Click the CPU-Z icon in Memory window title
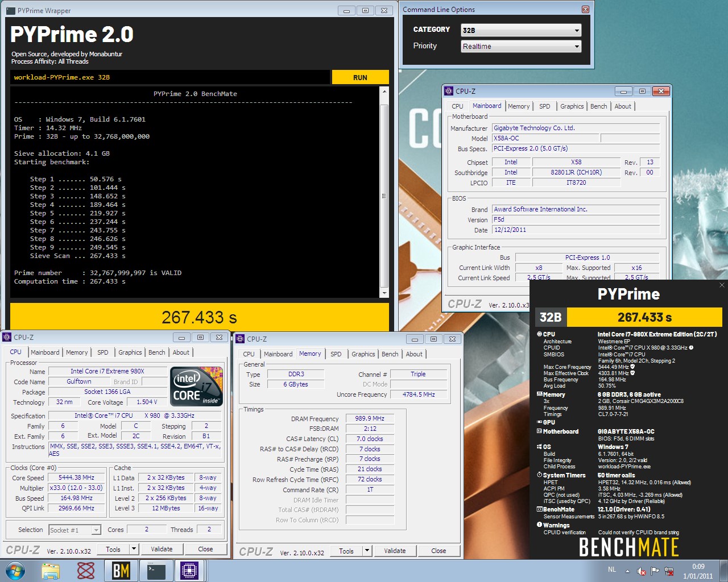 (x=240, y=339)
